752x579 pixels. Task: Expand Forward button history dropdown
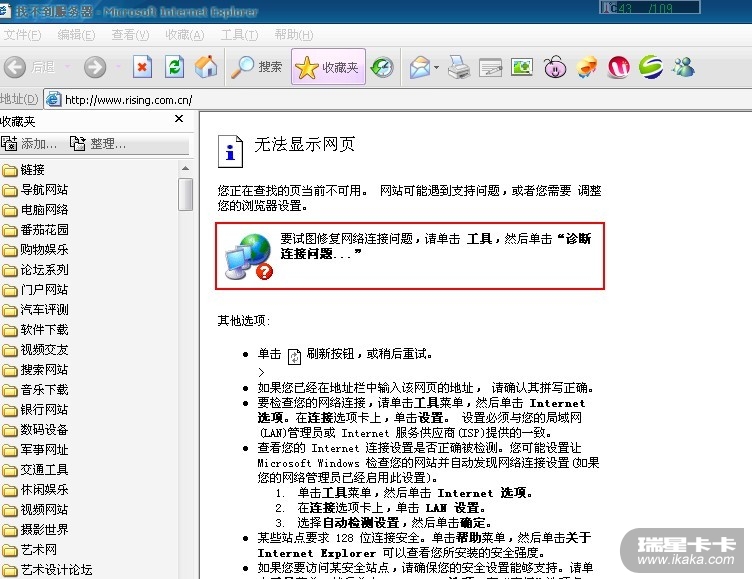point(118,67)
